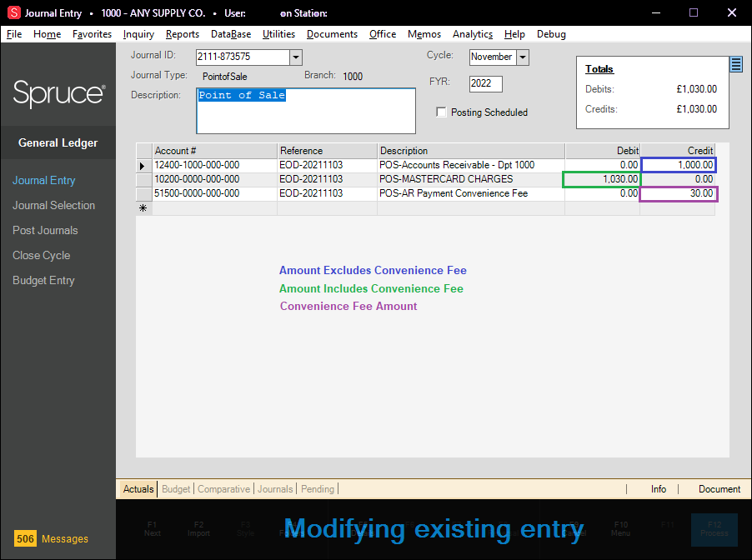Open the 506 Messages indicator
Viewport: 752px width, 560px height.
coord(51,539)
